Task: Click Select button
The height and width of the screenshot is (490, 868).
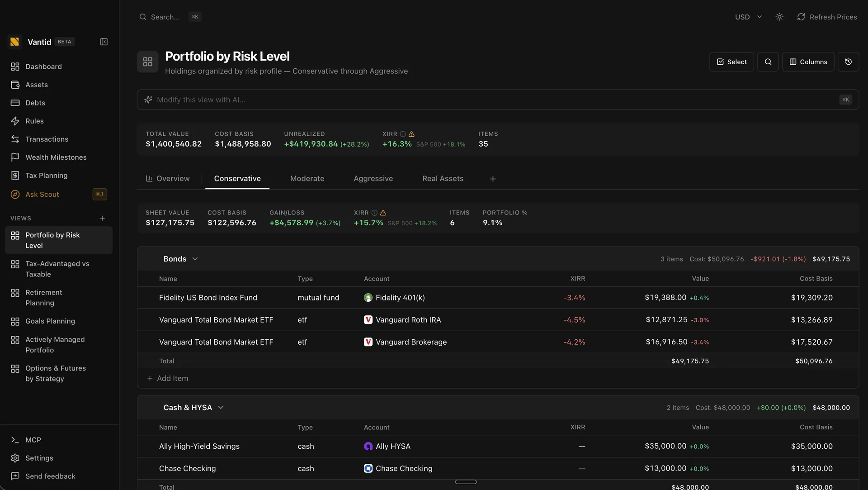Action: point(731,62)
